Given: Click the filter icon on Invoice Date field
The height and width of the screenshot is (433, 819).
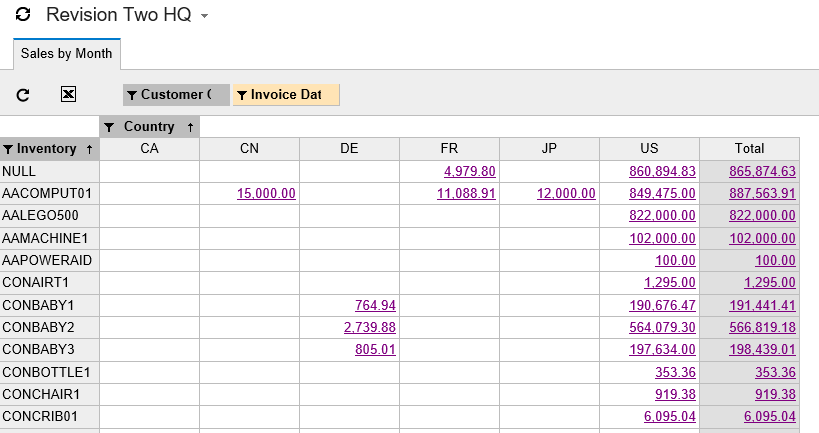Looking at the screenshot, I should [x=241, y=95].
